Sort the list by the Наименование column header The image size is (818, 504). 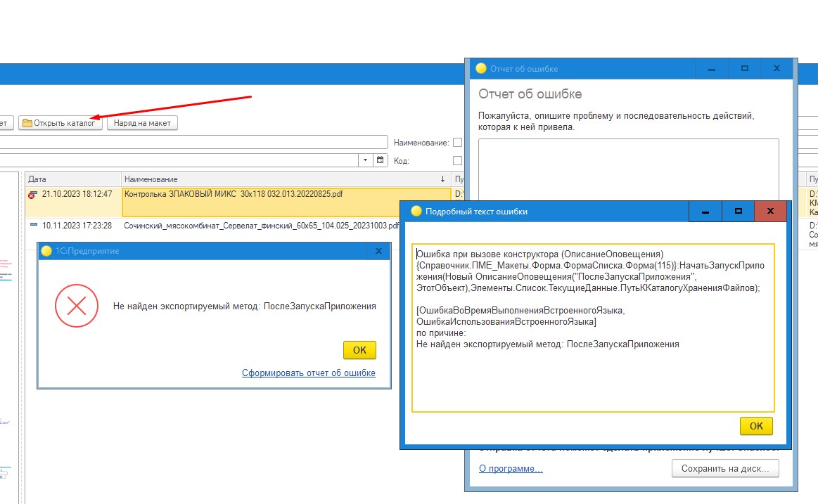click(286, 179)
